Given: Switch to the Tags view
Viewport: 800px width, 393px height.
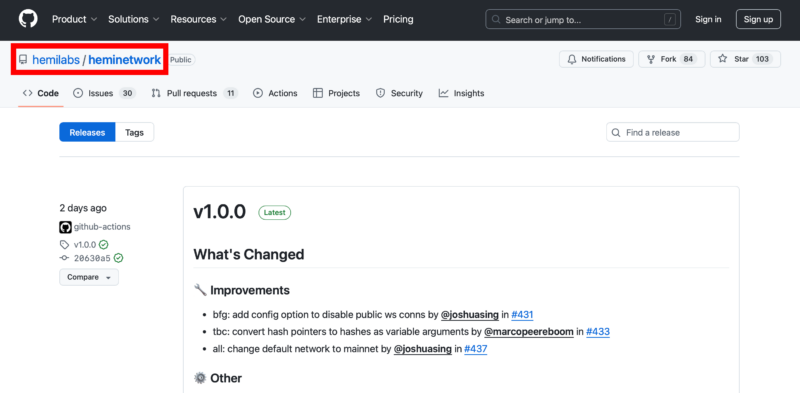Looking at the screenshot, I should tap(134, 132).
